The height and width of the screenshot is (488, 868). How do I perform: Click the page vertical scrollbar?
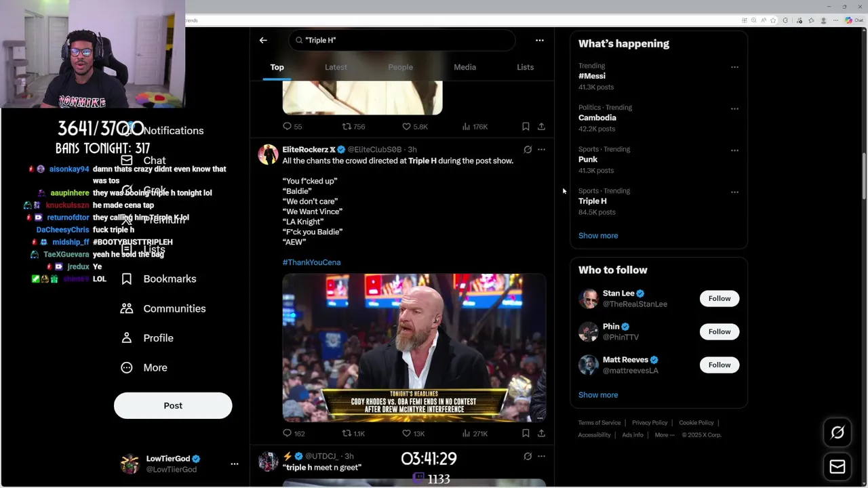pos(864,176)
